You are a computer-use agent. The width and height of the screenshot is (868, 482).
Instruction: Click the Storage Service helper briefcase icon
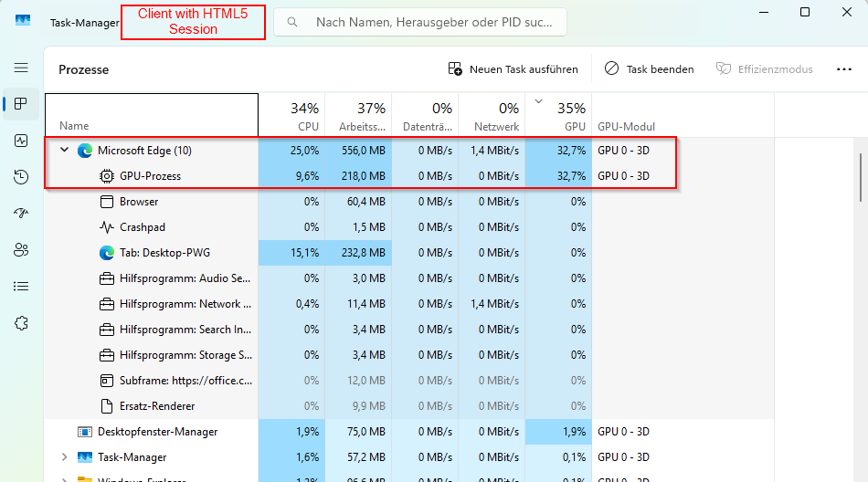coord(106,355)
